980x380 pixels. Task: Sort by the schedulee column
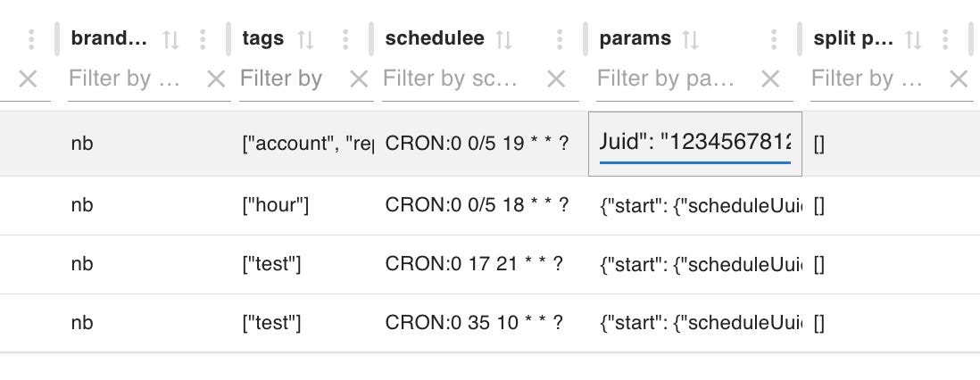(504, 39)
